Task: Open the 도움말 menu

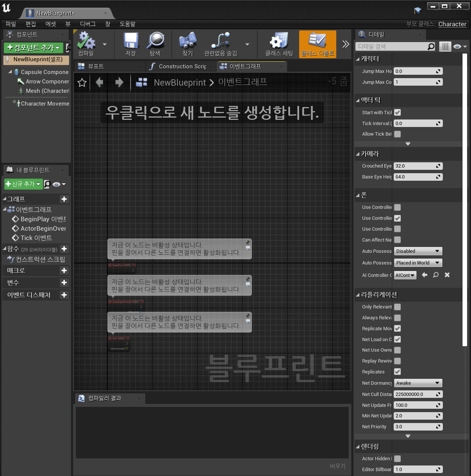Action: pyautogui.click(x=128, y=24)
